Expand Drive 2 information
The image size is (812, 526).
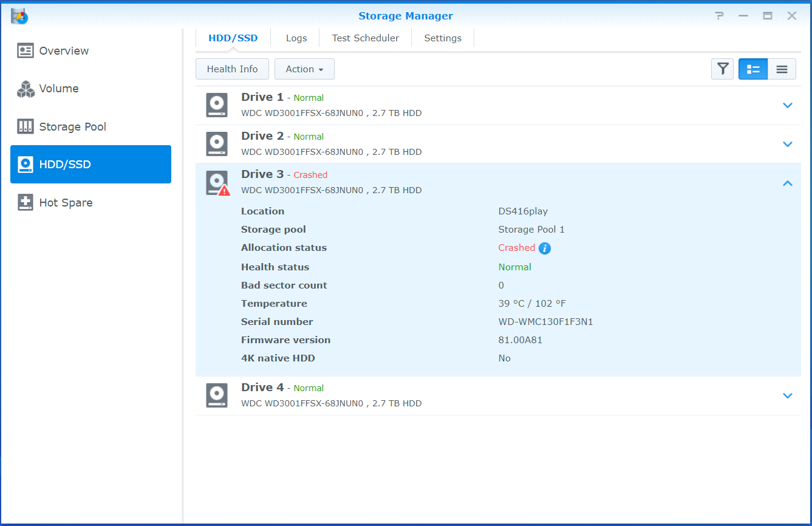(788, 144)
